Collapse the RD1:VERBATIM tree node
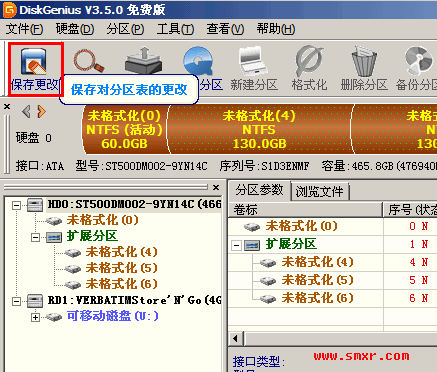 point(16,301)
